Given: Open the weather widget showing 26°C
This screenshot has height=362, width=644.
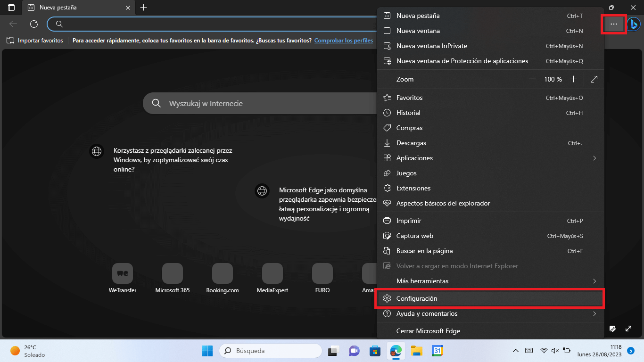Looking at the screenshot, I should [x=28, y=351].
